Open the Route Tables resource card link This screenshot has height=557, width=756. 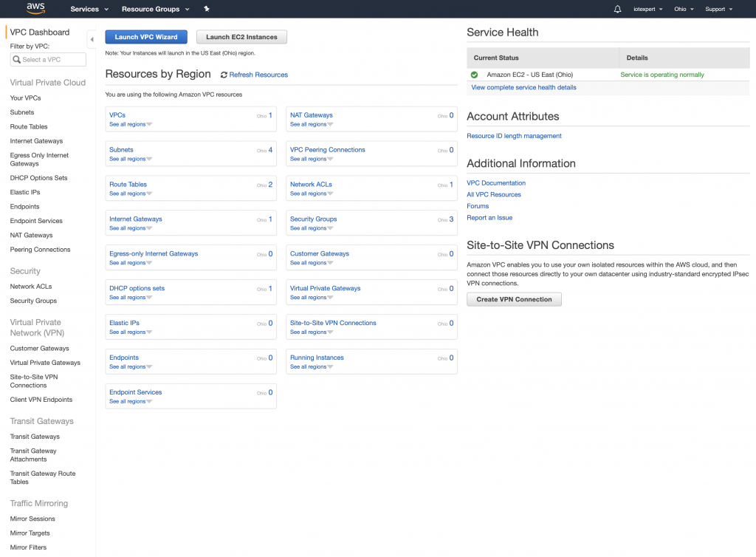tap(128, 185)
